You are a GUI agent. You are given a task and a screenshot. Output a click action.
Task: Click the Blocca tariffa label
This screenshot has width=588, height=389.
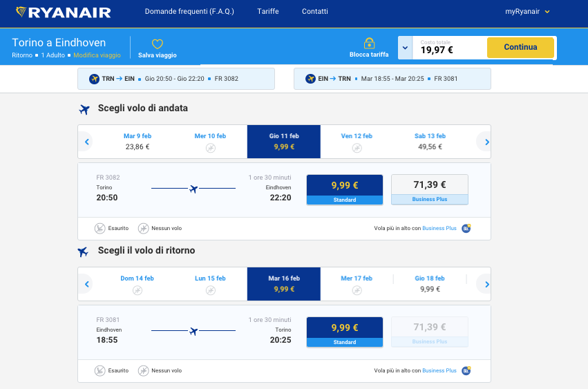(x=369, y=55)
